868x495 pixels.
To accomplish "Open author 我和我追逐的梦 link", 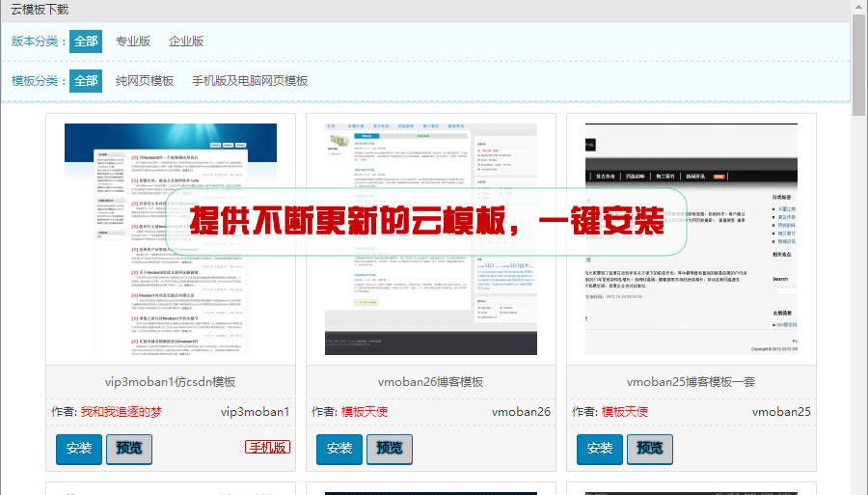I will [x=122, y=412].
